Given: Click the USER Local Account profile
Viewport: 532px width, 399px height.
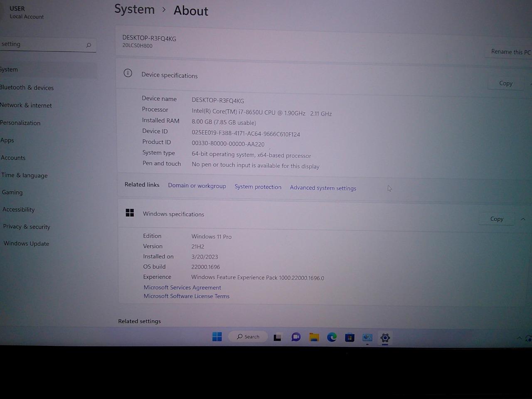Looking at the screenshot, I should [27, 12].
